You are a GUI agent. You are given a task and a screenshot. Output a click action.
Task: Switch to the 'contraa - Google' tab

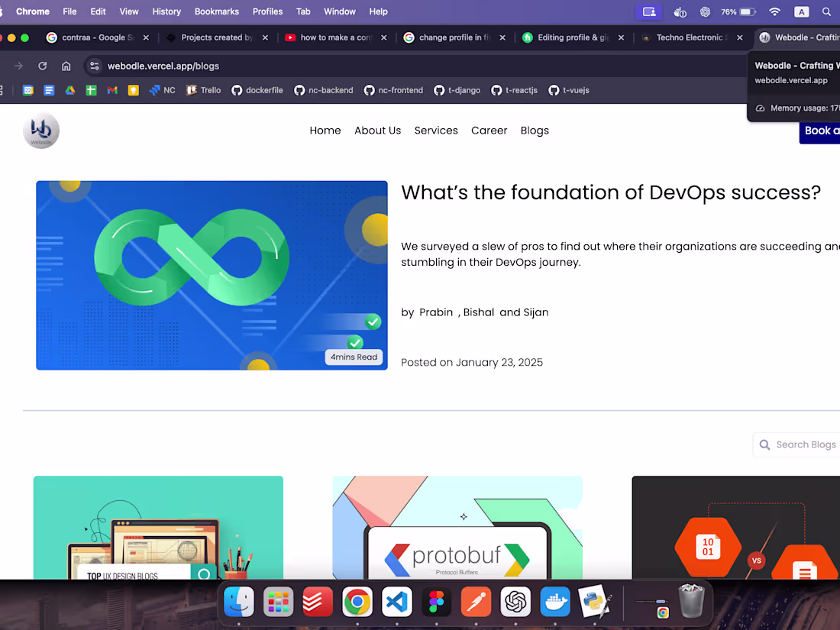point(96,37)
